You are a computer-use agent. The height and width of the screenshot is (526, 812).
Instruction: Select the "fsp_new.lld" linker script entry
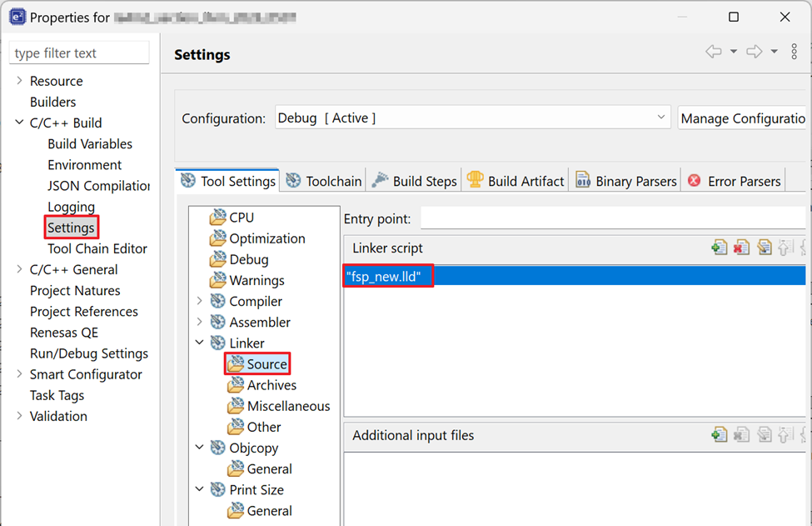click(575, 276)
